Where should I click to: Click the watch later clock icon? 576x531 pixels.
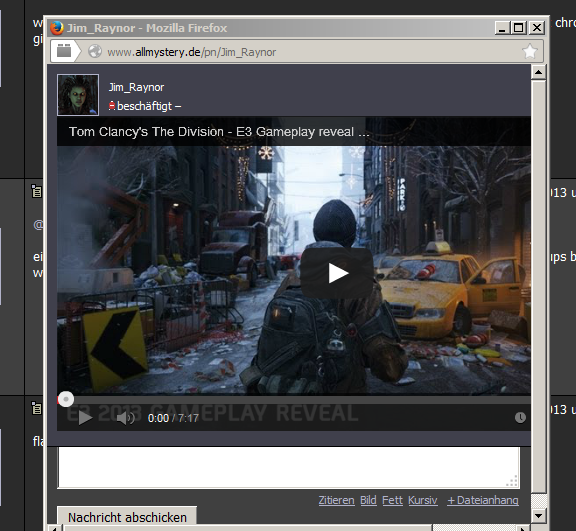coord(520,418)
